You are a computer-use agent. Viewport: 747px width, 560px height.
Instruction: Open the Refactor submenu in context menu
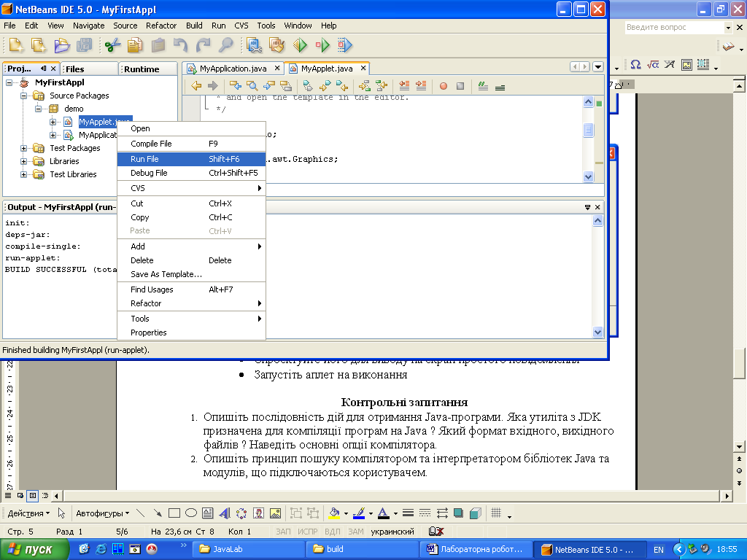(191, 303)
